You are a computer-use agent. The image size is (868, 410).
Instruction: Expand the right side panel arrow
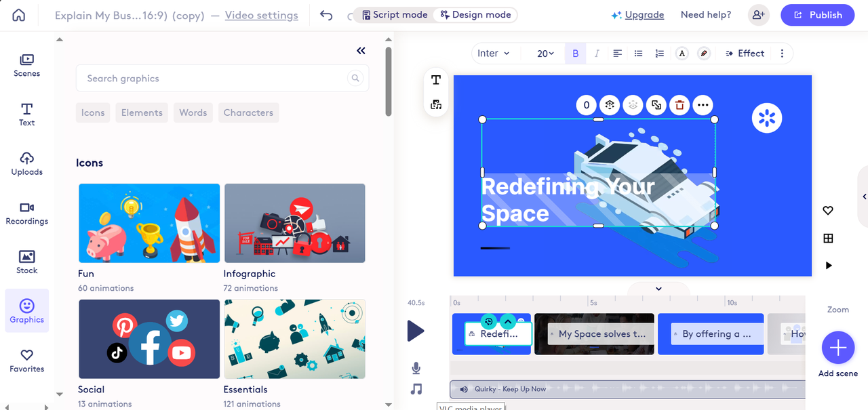pos(864,197)
